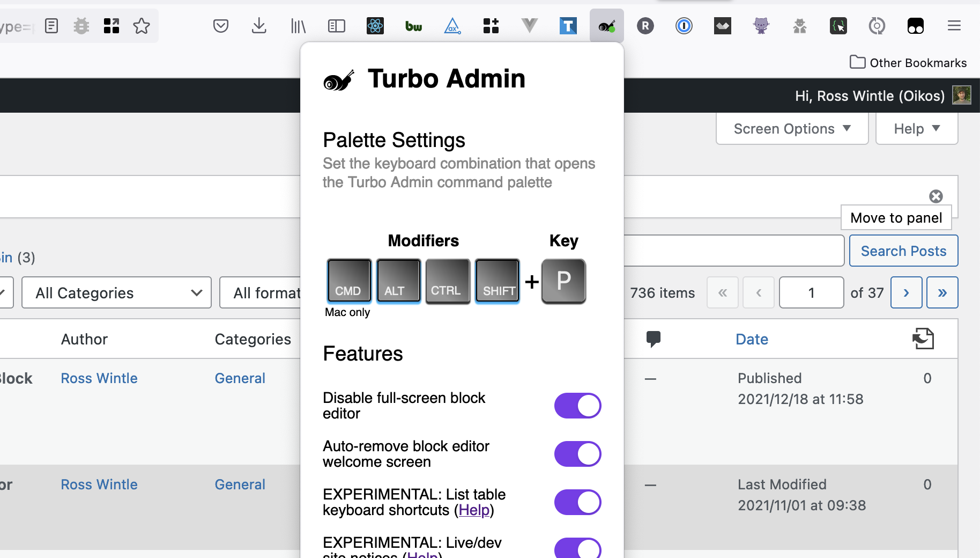This screenshot has width=980, height=558.
Task: Click the Turbo Admin extension toolbar icon
Action: [606, 26]
